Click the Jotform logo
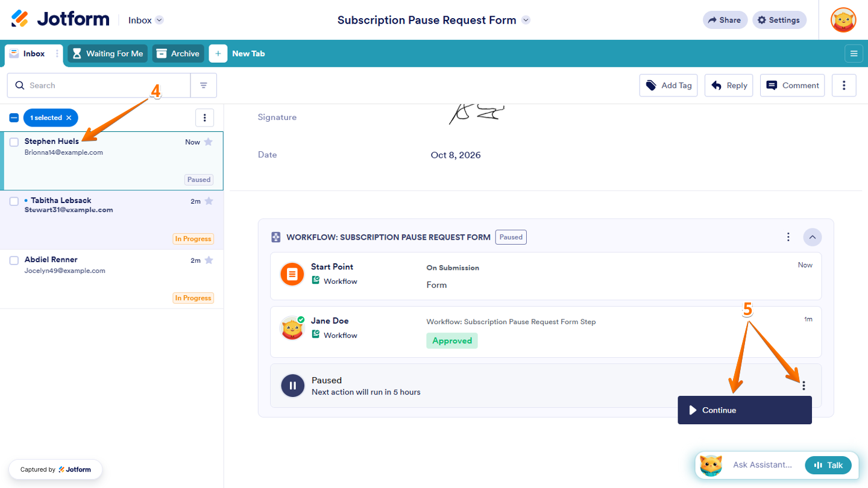 point(60,19)
